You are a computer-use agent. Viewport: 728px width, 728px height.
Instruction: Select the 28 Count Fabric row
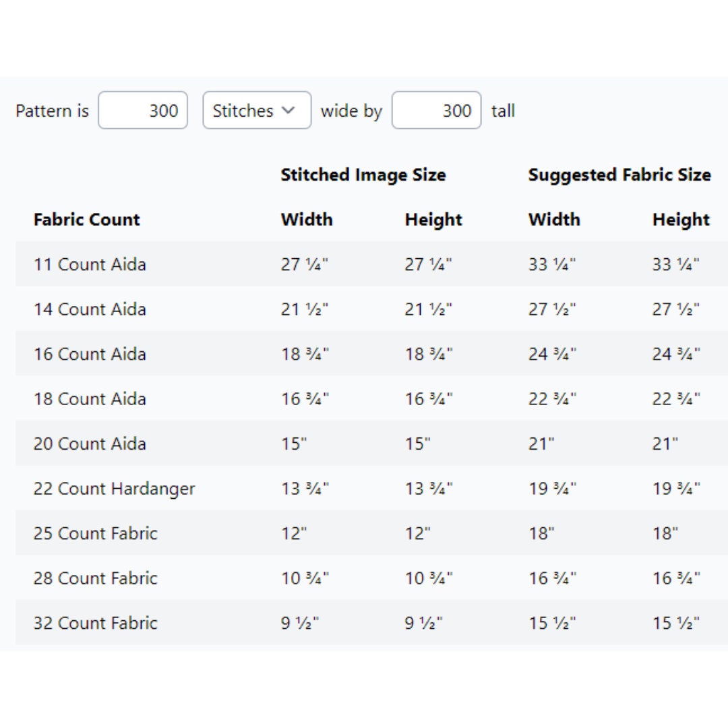(x=371, y=578)
